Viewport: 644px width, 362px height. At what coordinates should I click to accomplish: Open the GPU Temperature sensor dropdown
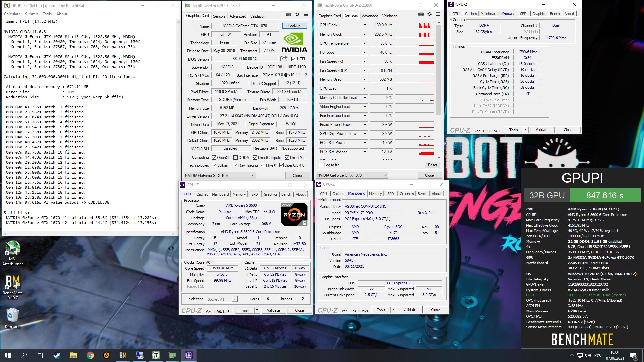click(x=365, y=43)
